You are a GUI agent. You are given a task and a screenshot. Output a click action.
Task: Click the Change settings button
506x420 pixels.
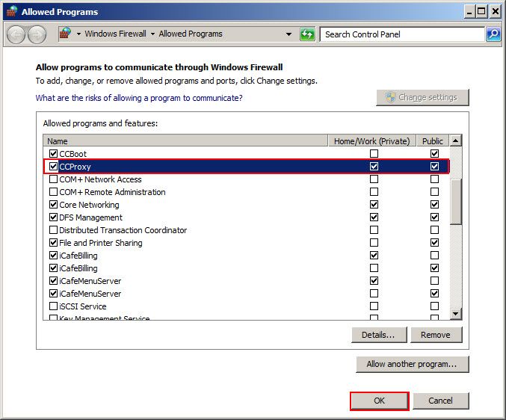pyautogui.click(x=422, y=97)
